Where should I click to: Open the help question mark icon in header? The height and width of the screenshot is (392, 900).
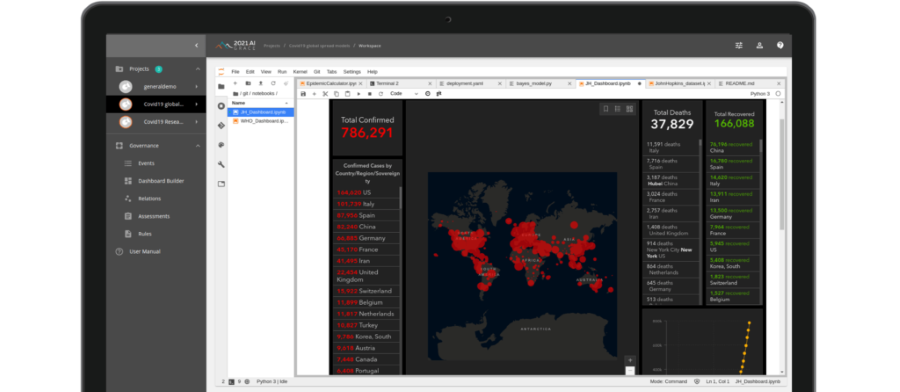pos(780,45)
